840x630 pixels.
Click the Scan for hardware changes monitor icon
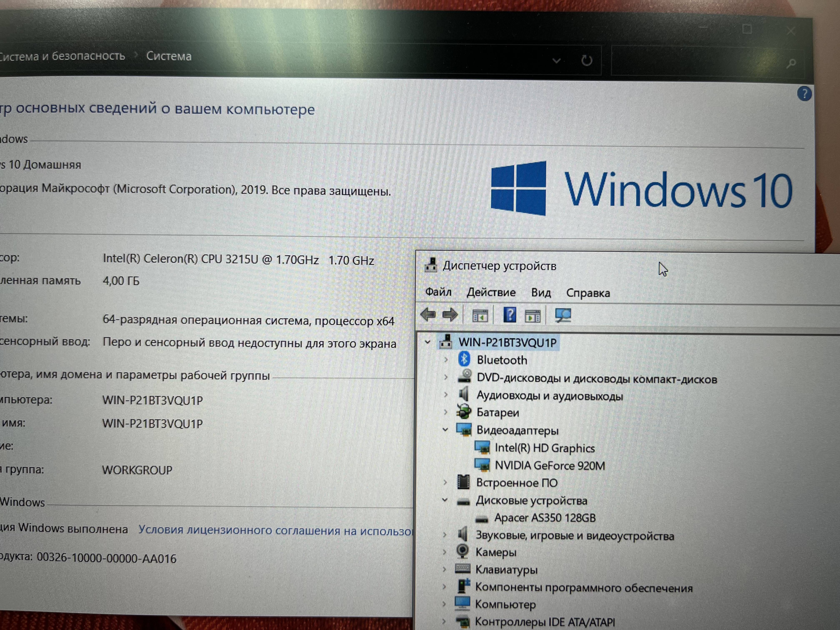click(x=563, y=316)
